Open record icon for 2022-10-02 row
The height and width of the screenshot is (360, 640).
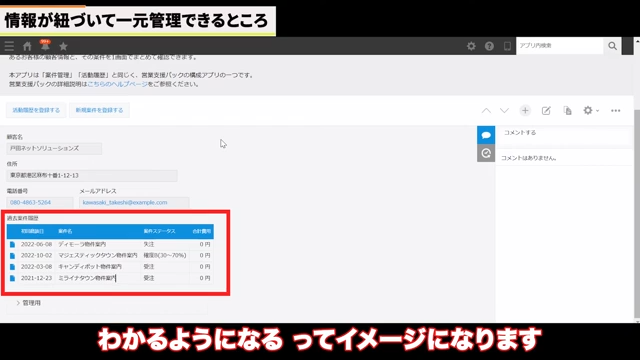coord(12,256)
